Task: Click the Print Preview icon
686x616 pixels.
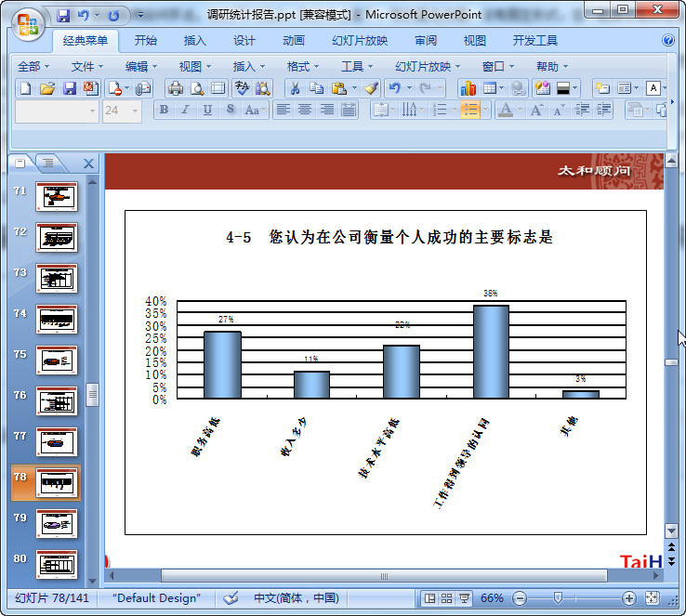Action: click(x=197, y=88)
